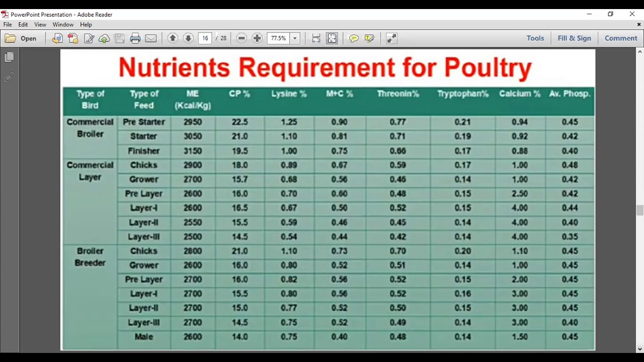
Task: Open the Help menu
Action: coord(86,25)
